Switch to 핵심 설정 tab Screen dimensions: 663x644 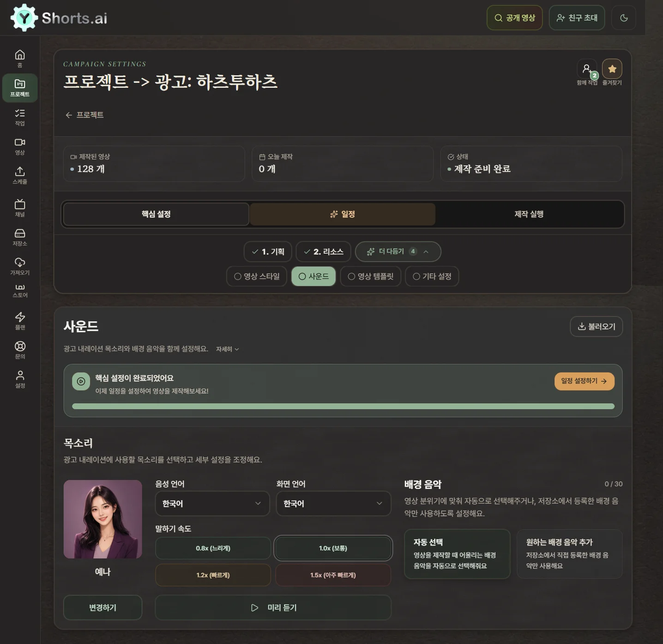156,214
